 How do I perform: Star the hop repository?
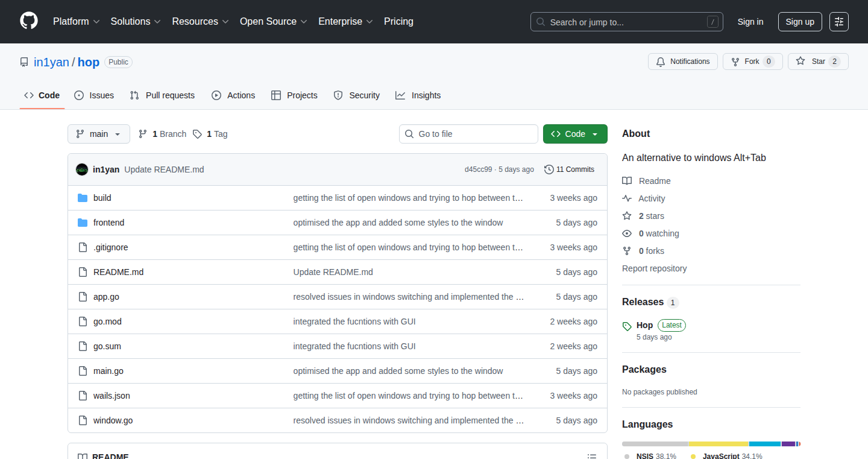click(818, 62)
